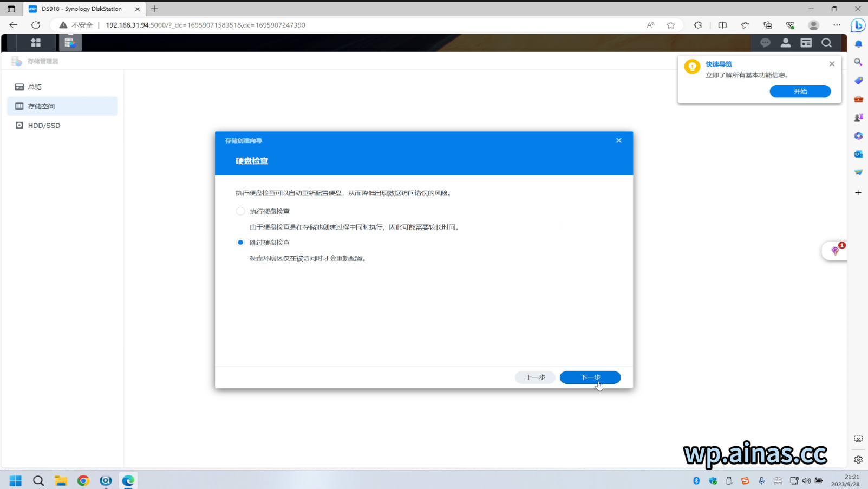Go back with the 上一步 button
Image resolution: width=868 pixels, height=489 pixels.
(534, 377)
